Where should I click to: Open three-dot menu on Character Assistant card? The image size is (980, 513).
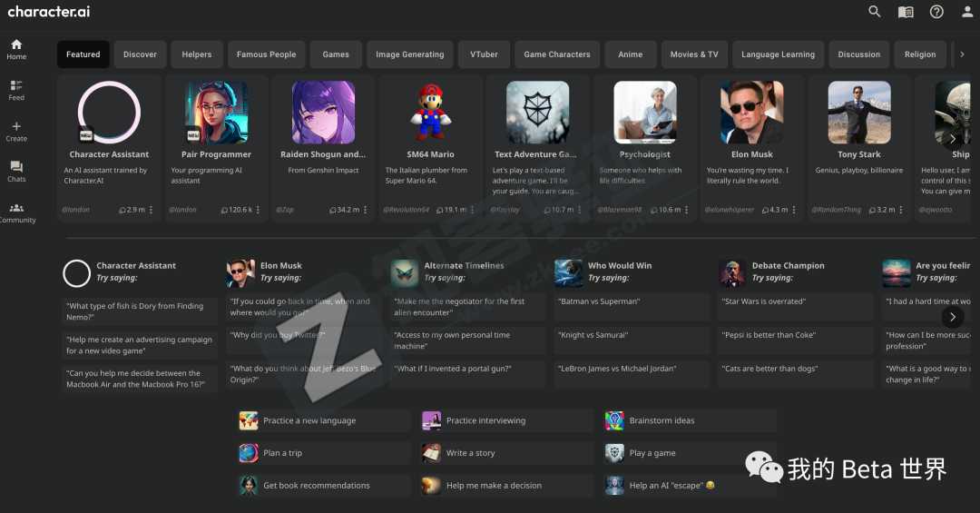coord(152,210)
